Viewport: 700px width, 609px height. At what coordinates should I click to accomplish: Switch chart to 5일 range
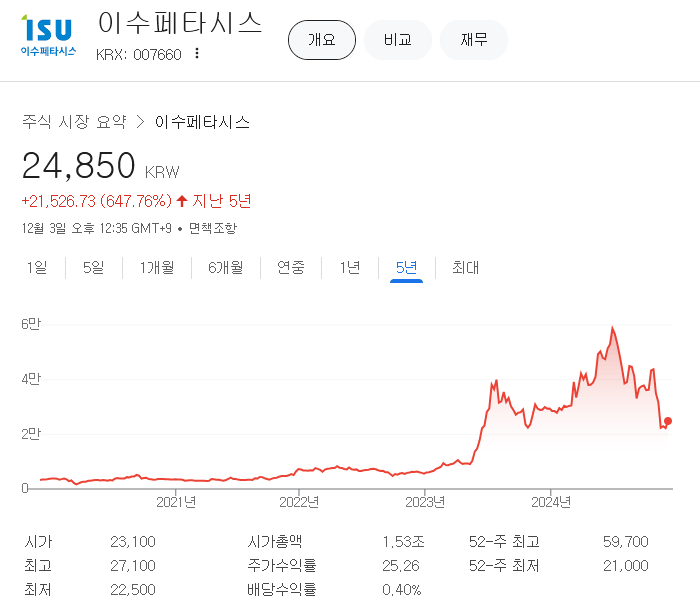(93, 267)
